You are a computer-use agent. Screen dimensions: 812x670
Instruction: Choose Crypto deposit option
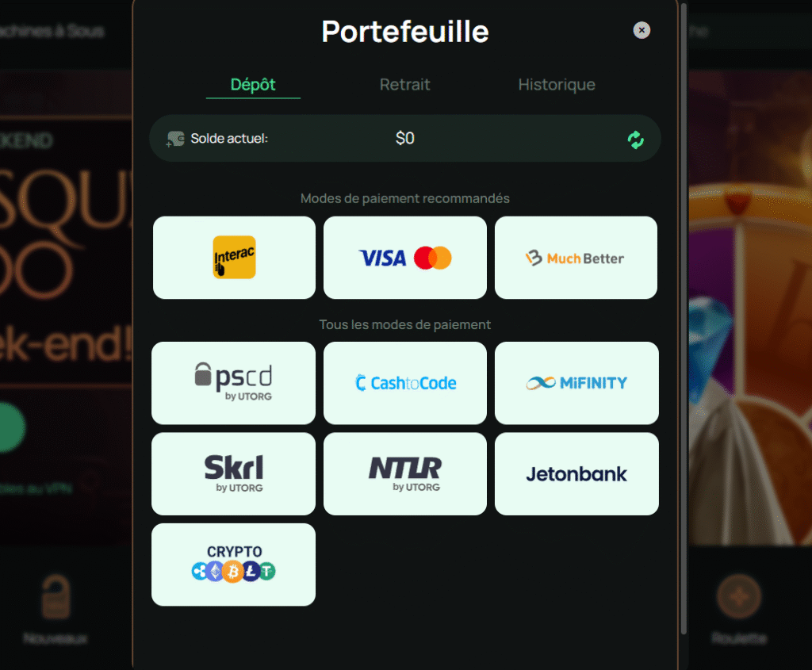(234, 565)
